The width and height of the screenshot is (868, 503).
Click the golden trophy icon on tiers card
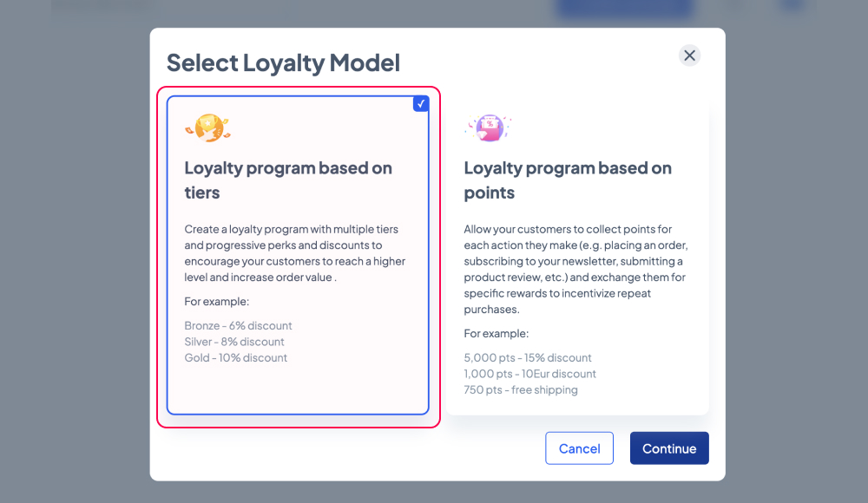[207, 127]
